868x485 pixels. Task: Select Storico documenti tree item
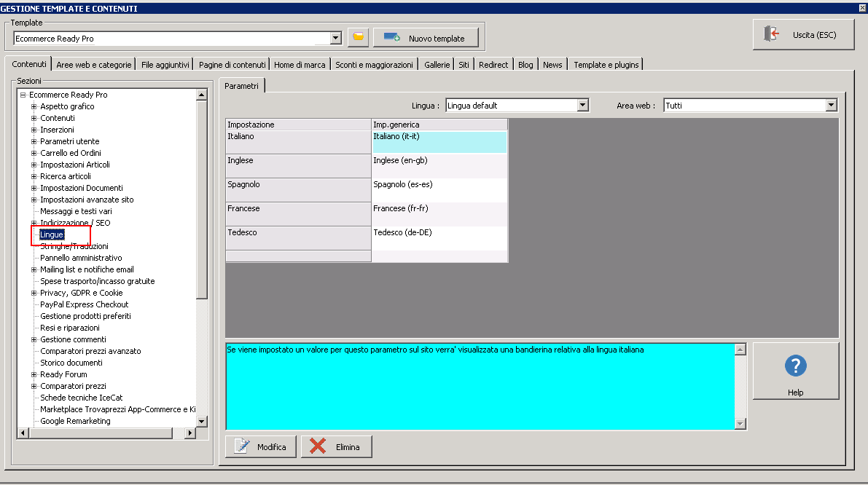(71, 363)
